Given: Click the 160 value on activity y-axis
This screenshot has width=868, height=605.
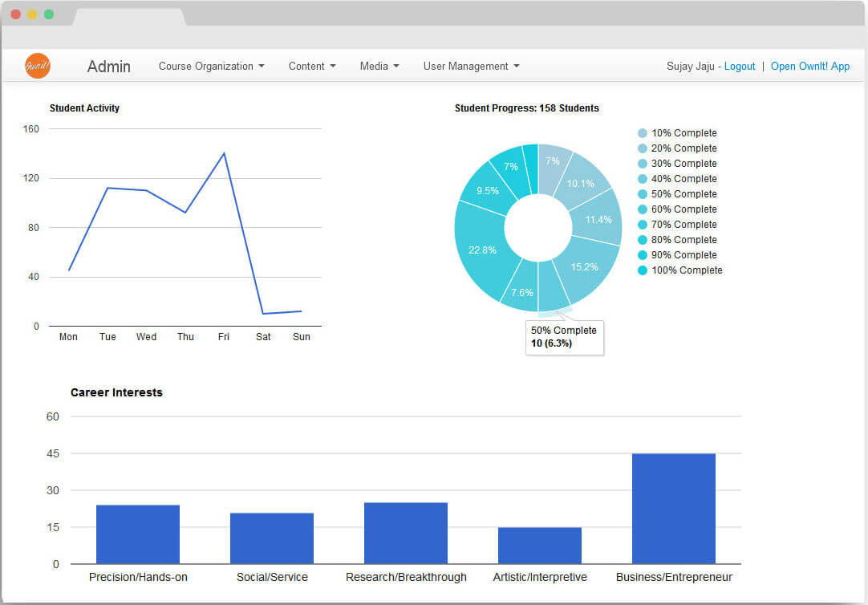Looking at the screenshot, I should click(31, 129).
